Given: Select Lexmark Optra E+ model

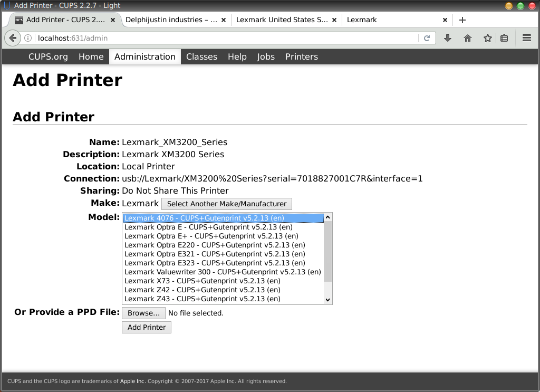Looking at the screenshot, I should 223,236.
